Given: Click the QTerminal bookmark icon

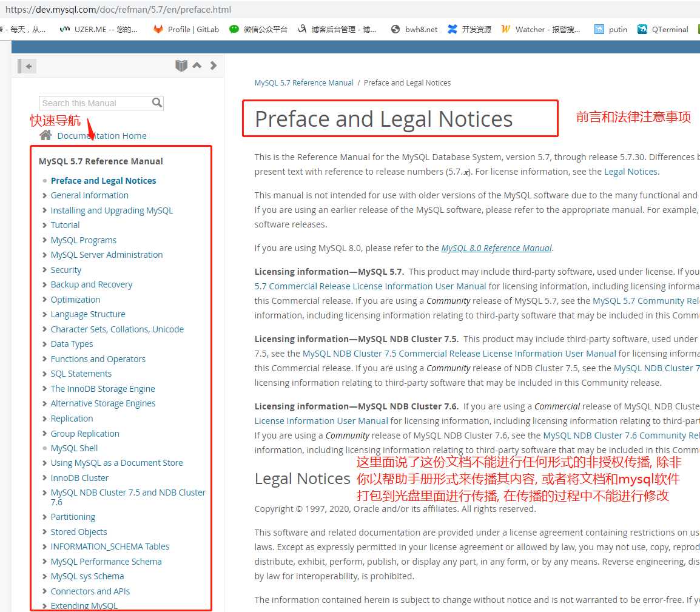Looking at the screenshot, I should 642,29.
